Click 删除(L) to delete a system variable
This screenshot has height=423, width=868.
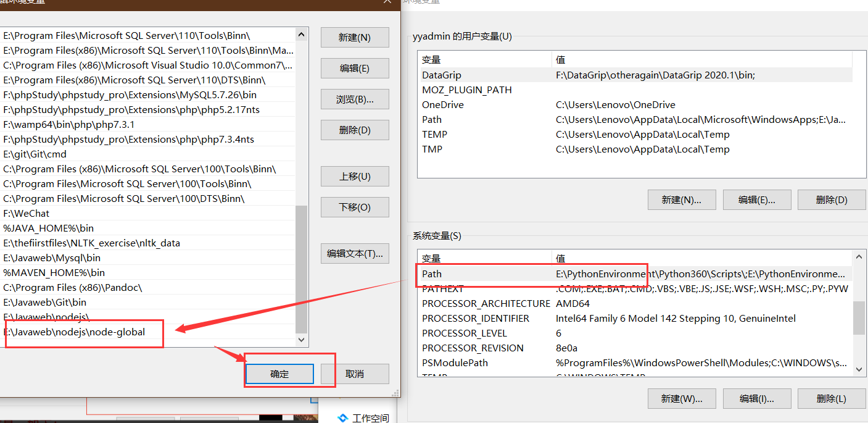[x=831, y=398]
